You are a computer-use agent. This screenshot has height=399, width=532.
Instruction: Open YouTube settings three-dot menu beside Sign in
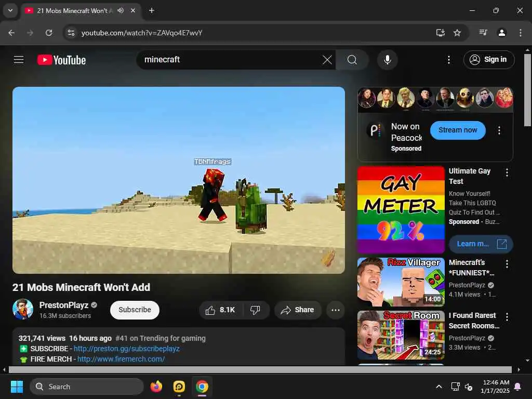[448, 60]
